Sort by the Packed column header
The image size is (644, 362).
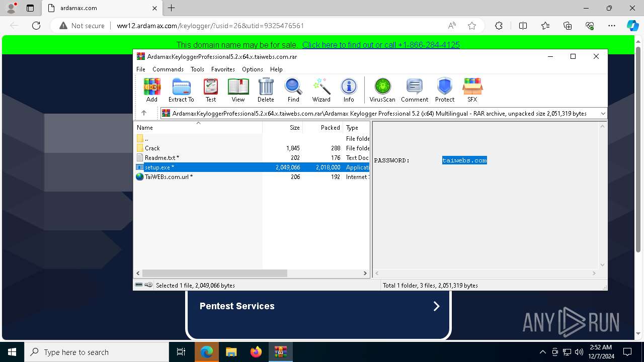point(323,128)
